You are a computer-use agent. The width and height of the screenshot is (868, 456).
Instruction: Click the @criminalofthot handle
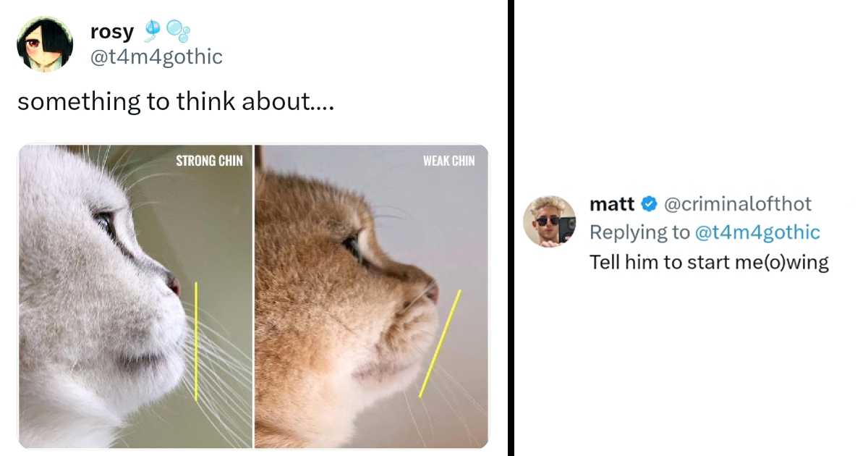(x=737, y=205)
